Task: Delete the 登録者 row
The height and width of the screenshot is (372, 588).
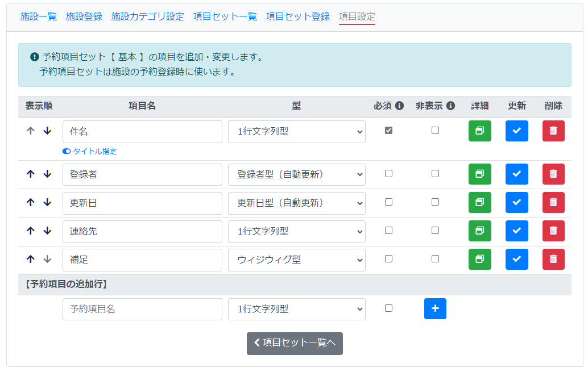Action: point(553,174)
